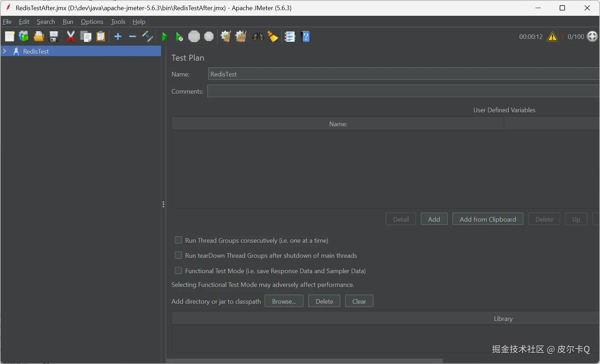Click into the Comments field
600x364 pixels.
(404, 91)
